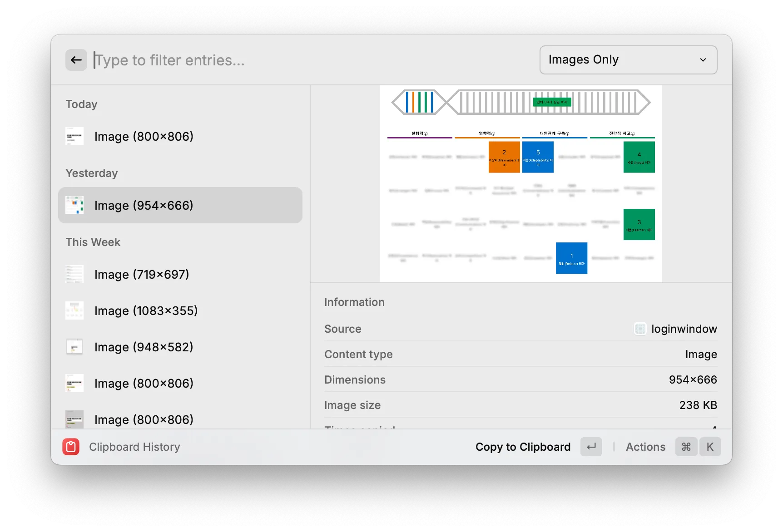Screen dimensions: 783x532
Task: Select the Image (954×666) entry
Action: click(x=180, y=205)
